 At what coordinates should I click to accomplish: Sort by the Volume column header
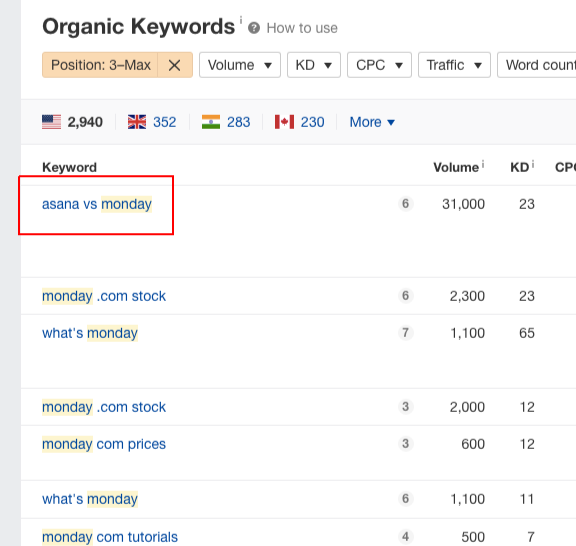point(456,168)
